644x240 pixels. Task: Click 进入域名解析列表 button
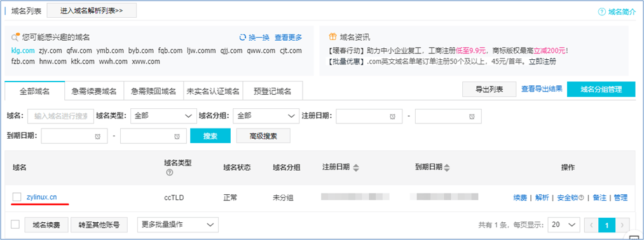point(92,11)
